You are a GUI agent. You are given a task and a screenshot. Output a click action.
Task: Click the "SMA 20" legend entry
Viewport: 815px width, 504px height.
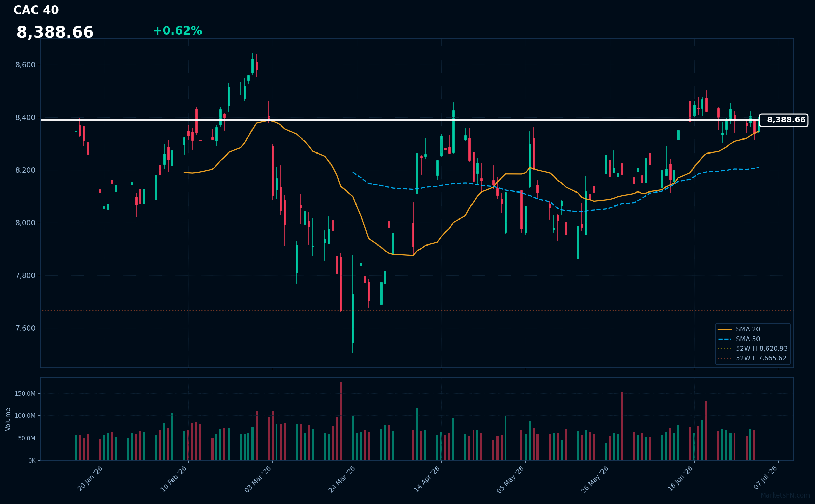[x=739, y=329]
